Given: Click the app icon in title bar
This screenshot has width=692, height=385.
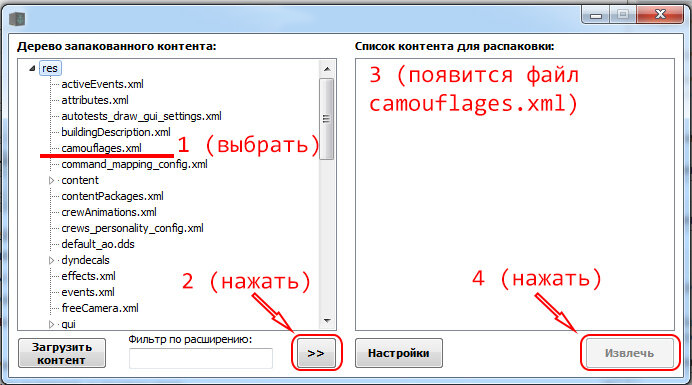Looking at the screenshot, I should pos(17,19).
